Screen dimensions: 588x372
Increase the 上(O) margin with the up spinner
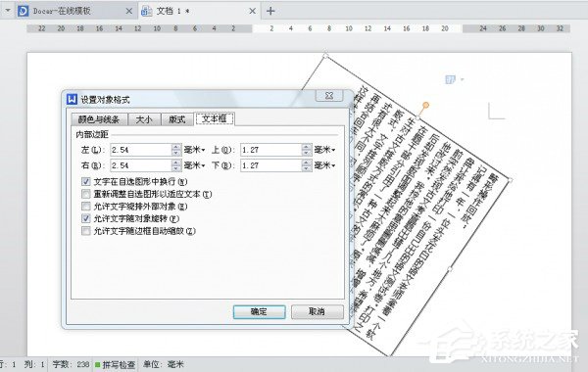[307, 147]
